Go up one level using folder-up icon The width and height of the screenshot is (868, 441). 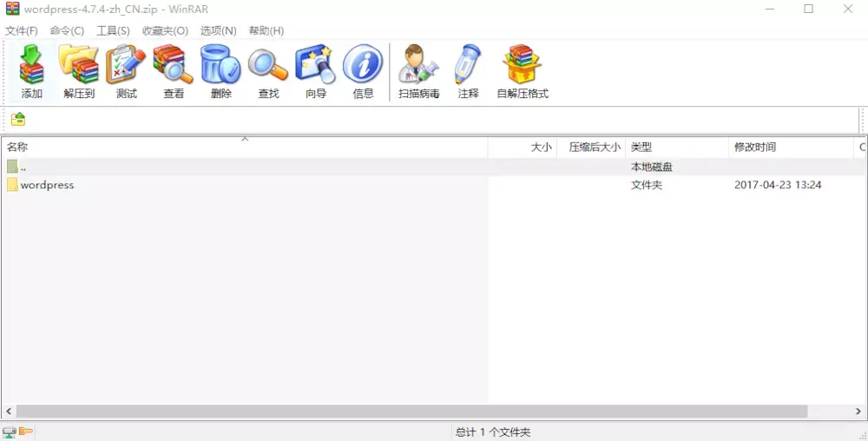pyautogui.click(x=18, y=118)
